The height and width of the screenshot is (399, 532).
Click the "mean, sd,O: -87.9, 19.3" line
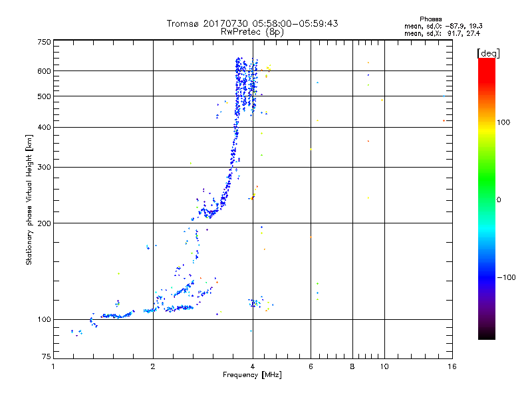pos(443,26)
